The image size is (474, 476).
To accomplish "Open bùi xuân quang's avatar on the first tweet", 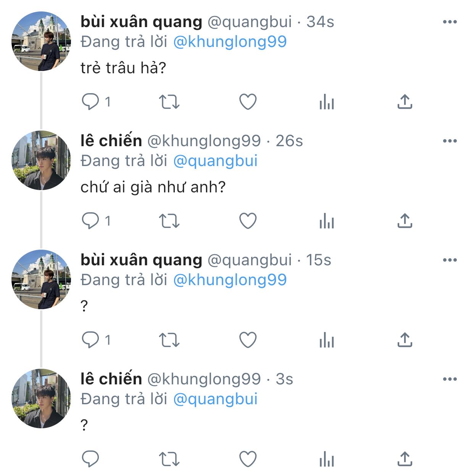I will [41, 41].
